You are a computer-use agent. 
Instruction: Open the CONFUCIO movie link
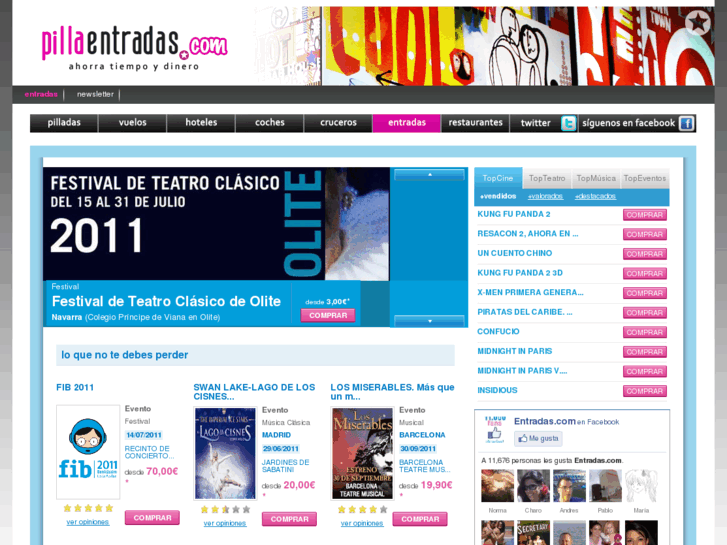click(498, 332)
